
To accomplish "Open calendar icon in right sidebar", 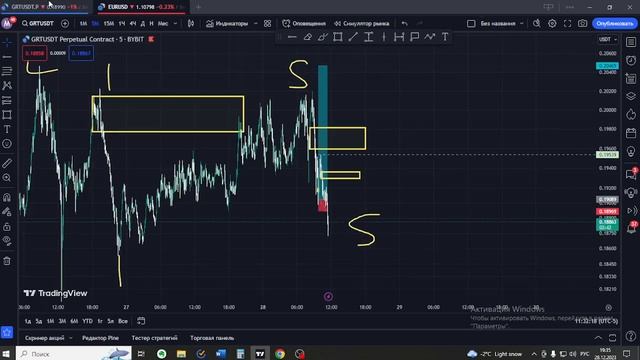I will click(x=631, y=133).
